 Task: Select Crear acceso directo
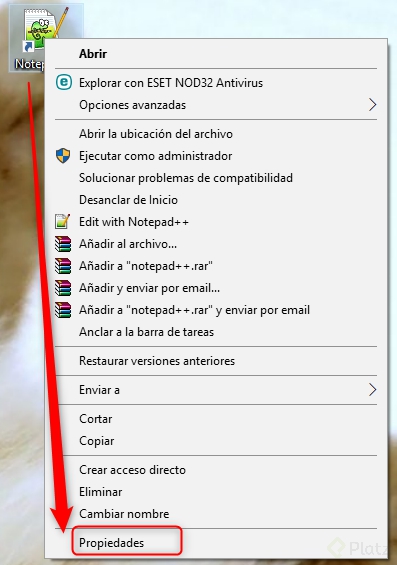pos(132,470)
